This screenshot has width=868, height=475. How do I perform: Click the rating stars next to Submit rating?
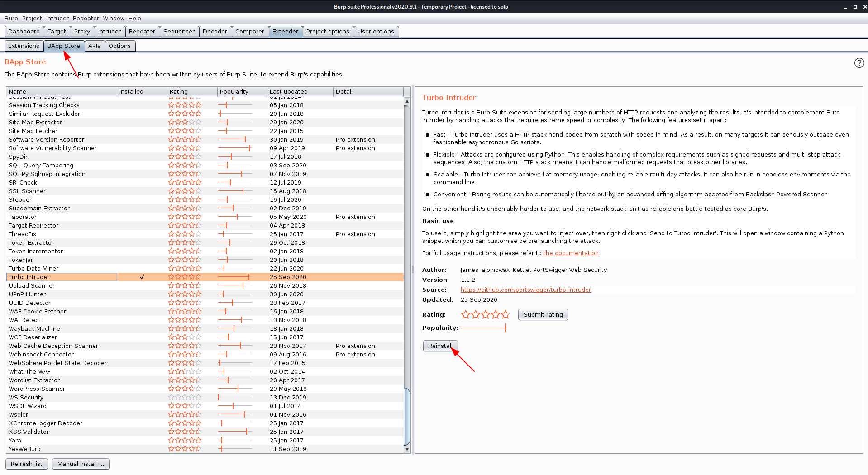(485, 315)
